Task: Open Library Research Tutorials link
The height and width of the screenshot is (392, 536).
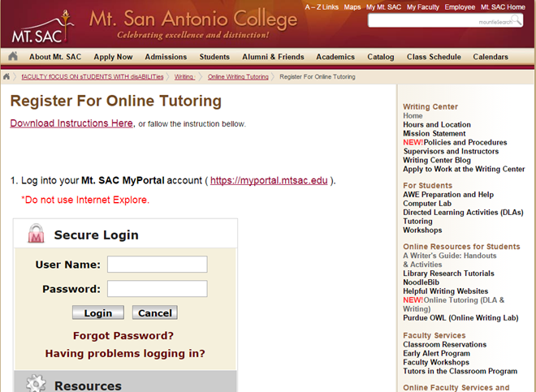Action: 448,273
